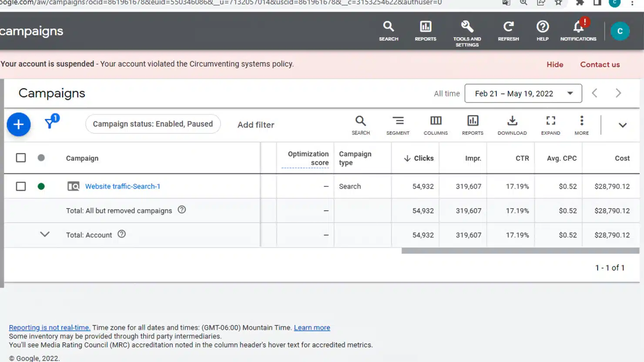Toggle green status dot for Website traffic-Search-1
The width and height of the screenshot is (644, 362).
click(41, 186)
